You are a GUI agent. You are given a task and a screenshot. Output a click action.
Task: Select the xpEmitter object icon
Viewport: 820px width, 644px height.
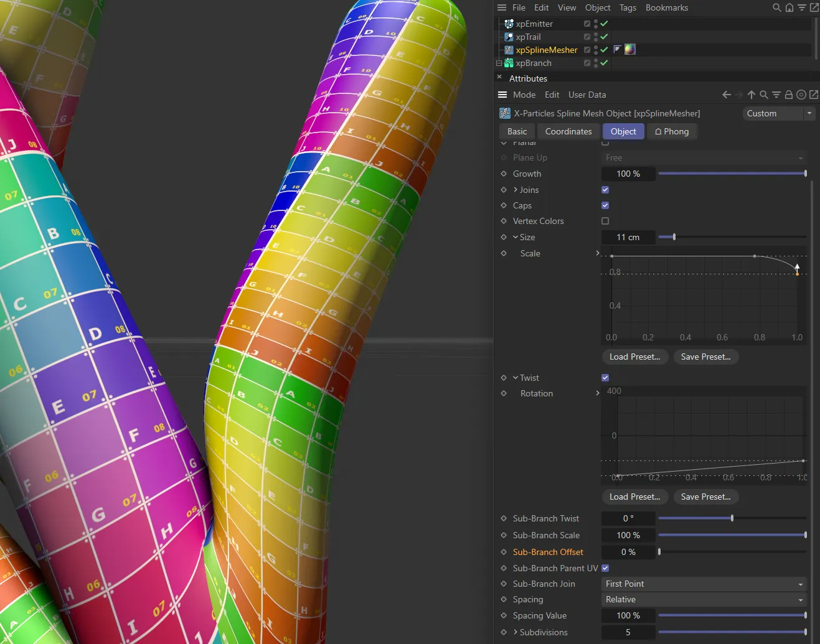[x=509, y=24]
